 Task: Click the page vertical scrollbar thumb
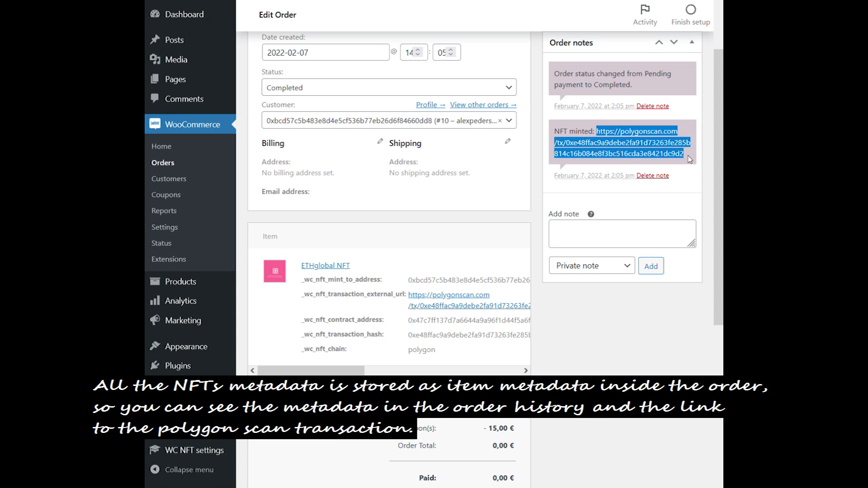coord(718,186)
